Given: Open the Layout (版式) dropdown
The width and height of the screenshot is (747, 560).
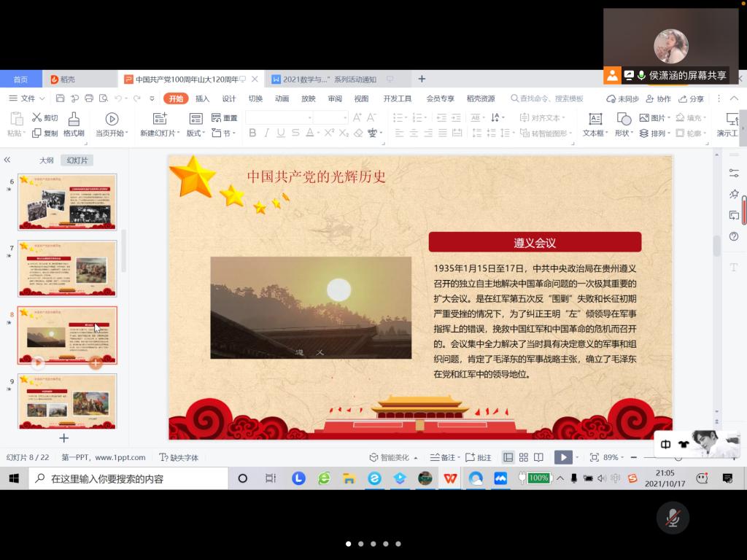Looking at the screenshot, I should (196, 133).
